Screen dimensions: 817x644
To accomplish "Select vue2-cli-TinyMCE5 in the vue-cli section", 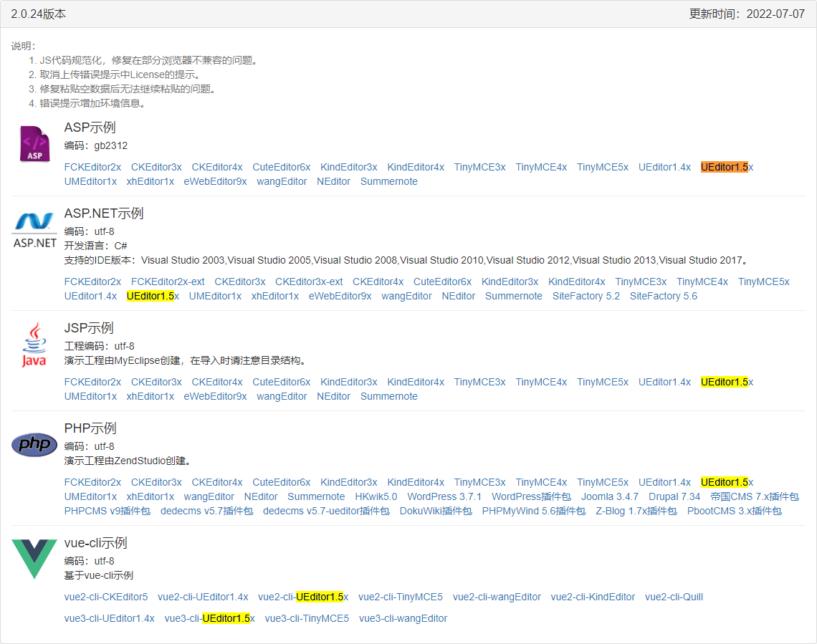I will [401, 597].
